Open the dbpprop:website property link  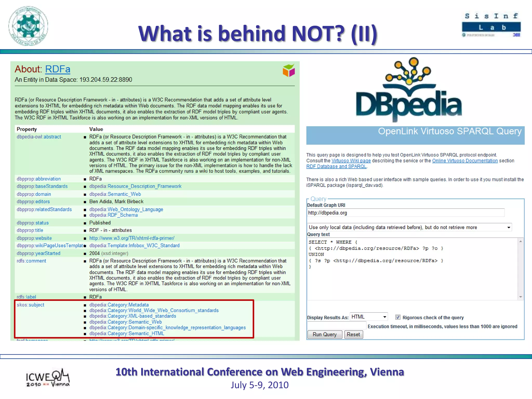[34, 238]
